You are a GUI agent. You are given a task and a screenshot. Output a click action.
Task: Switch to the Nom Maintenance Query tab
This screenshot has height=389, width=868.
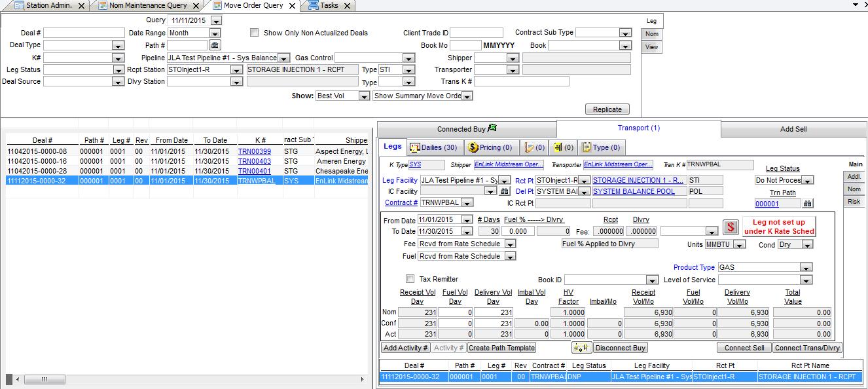pos(147,5)
